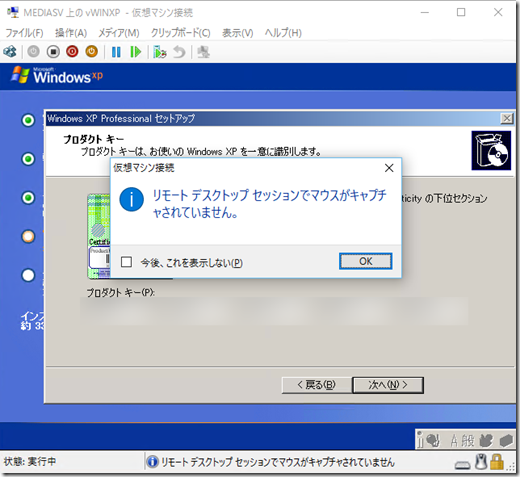Image resolution: width=520 pixels, height=477 pixels.
Task: Open the ファイル(F) menu
Action: (24, 33)
